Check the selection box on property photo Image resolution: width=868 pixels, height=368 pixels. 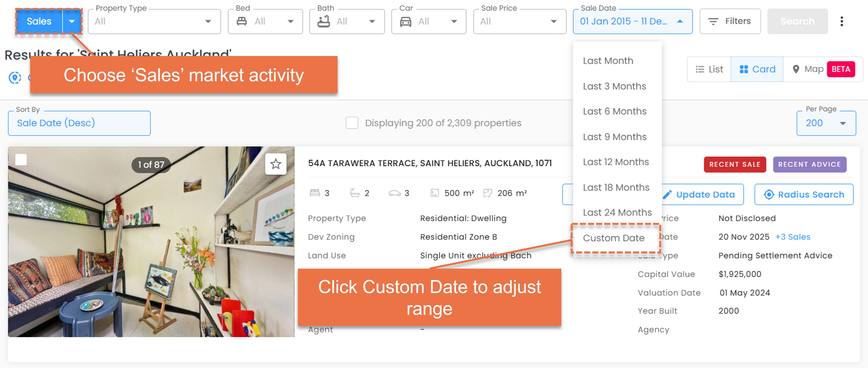pyautogui.click(x=21, y=159)
